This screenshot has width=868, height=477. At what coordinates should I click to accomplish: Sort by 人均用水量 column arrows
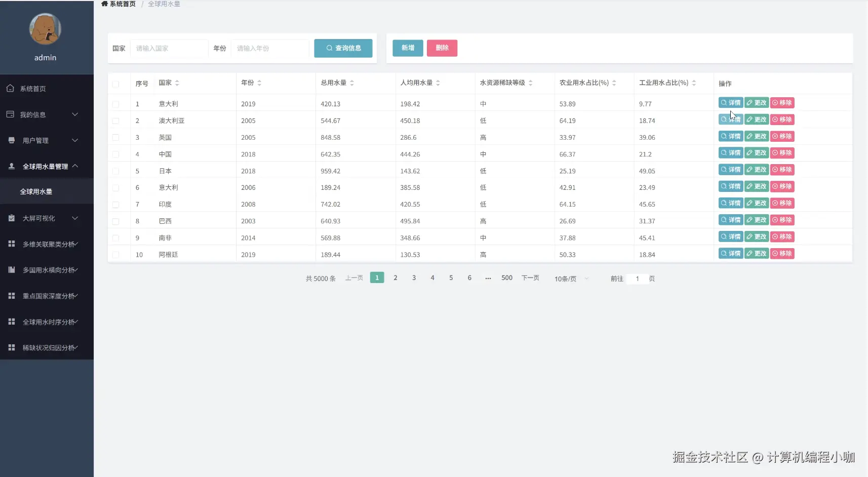[x=438, y=83]
